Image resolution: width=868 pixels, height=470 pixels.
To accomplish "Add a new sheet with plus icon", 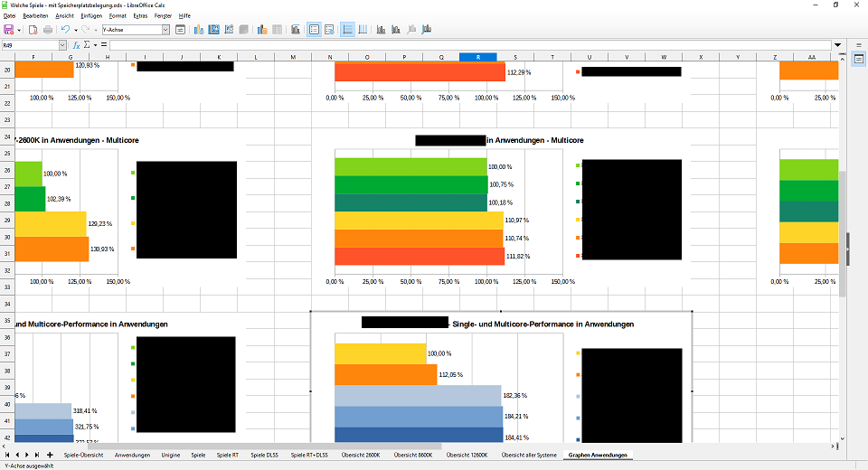I will click(x=50, y=455).
